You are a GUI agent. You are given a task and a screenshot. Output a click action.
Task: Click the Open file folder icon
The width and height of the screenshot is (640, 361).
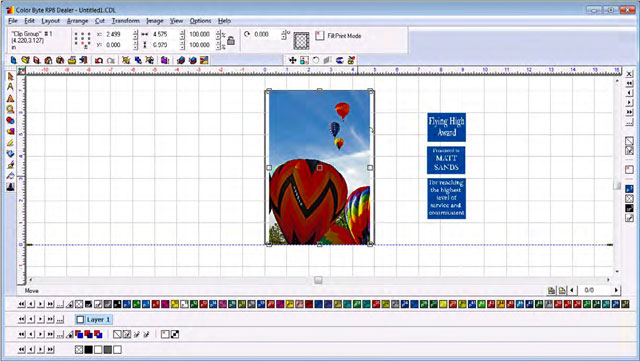click(25, 60)
